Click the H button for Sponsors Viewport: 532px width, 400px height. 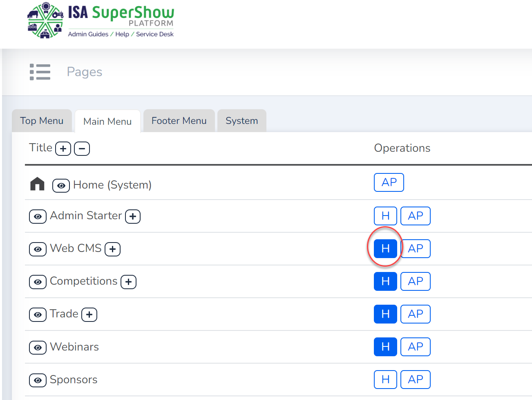coord(385,380)
